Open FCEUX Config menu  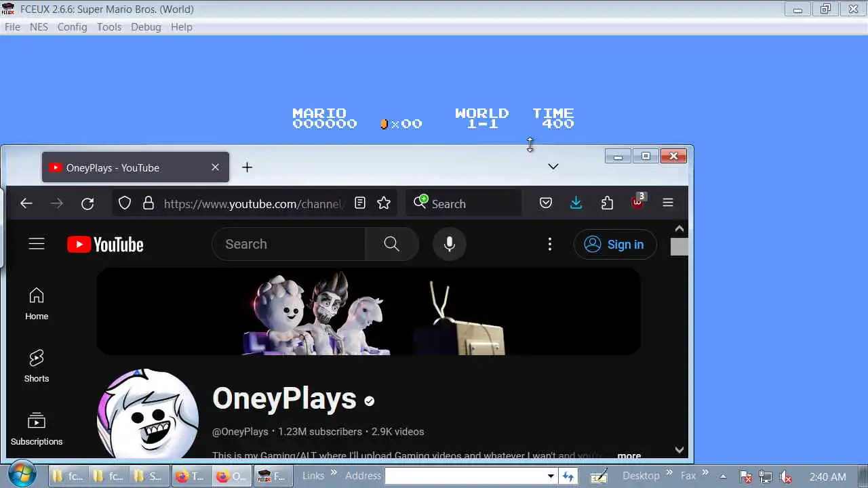[x=72, y=27]
